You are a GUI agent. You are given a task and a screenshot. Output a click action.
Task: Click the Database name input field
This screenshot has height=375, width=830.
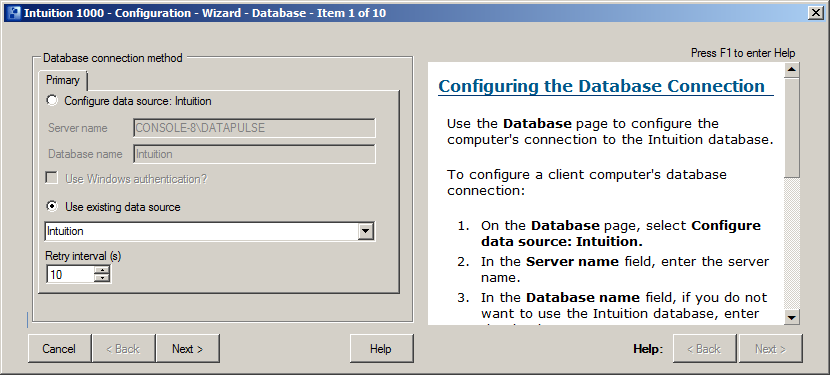point(254,154)
